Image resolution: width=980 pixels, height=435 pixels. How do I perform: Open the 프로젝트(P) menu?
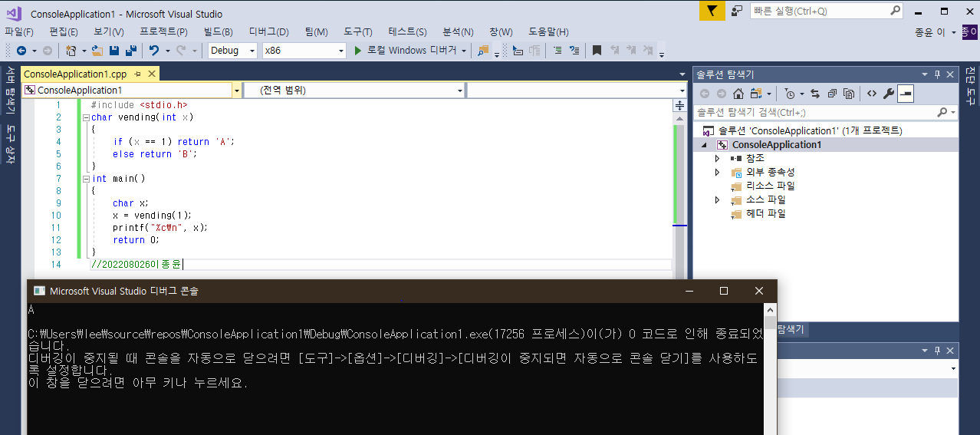click(163, 31)
